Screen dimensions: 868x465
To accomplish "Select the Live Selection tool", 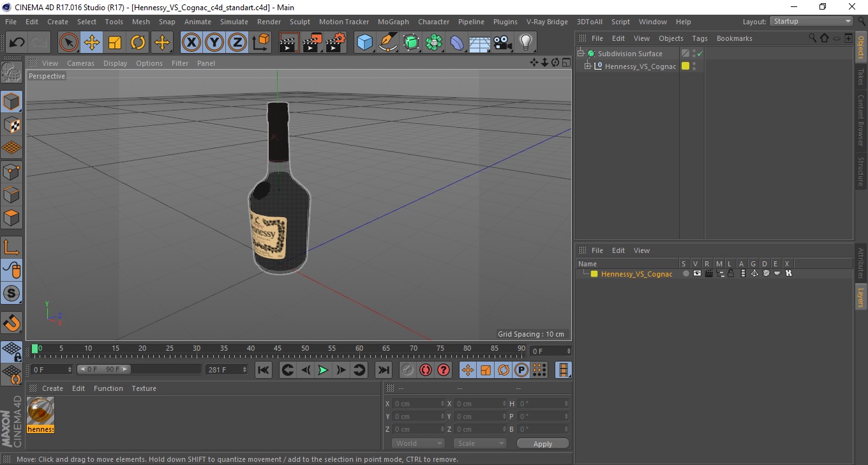I will pos(69,43).
